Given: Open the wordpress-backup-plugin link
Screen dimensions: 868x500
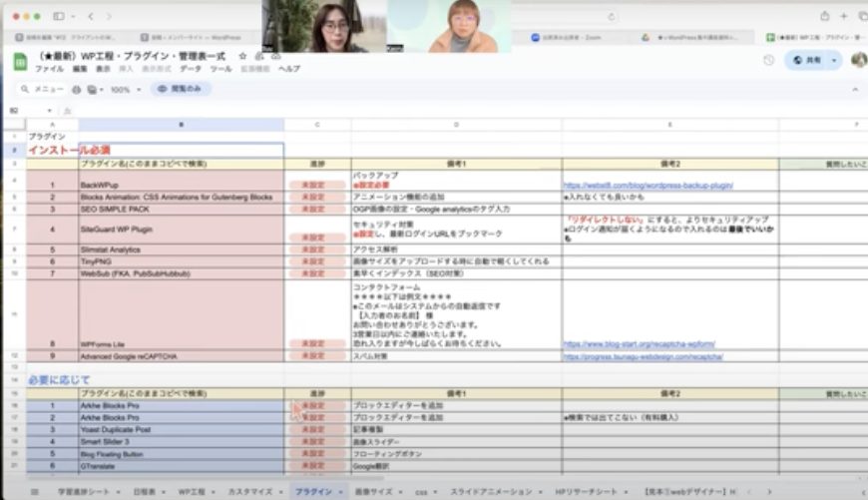Looking at the screenshot, I should click(x=648, y=185).
